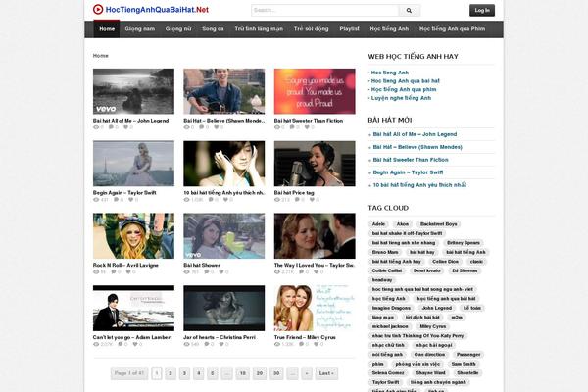Open title Can't let you go – Adam Lambert
This screenshot has height=392, width=588.
click(132, 337)
